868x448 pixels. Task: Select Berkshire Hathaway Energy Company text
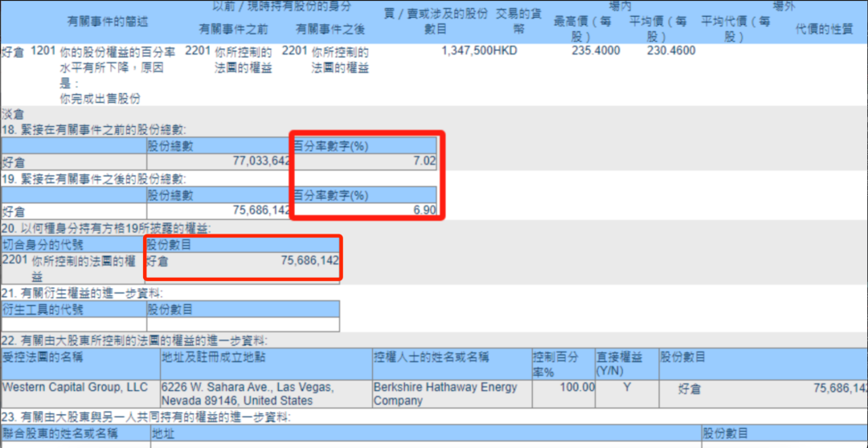click(x=445, y=393)
